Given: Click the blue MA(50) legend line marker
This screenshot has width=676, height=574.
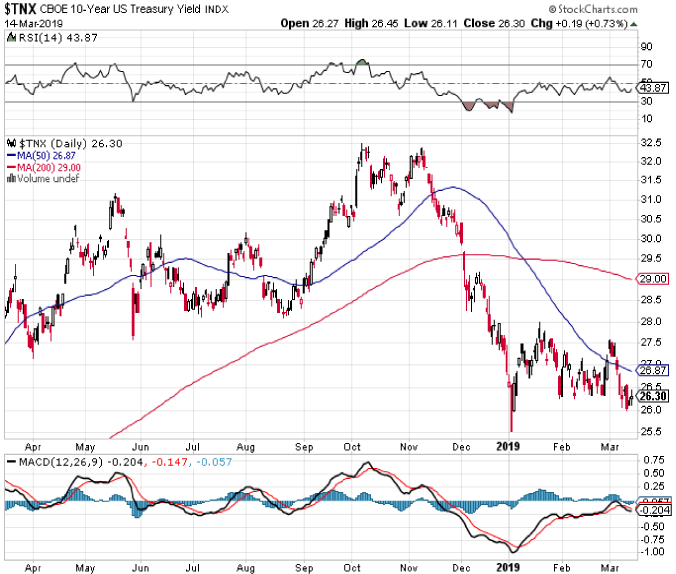Looking at the screenshot, I should (x=12, y=156).
